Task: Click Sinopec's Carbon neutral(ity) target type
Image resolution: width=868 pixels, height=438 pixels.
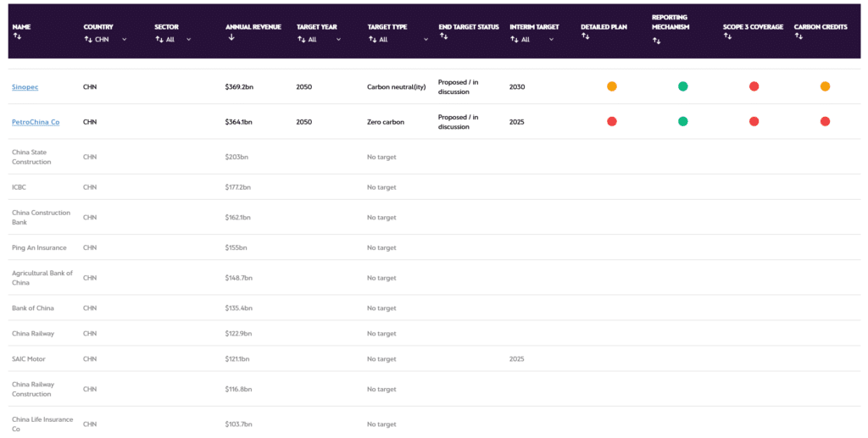Action: click(397, 86)
